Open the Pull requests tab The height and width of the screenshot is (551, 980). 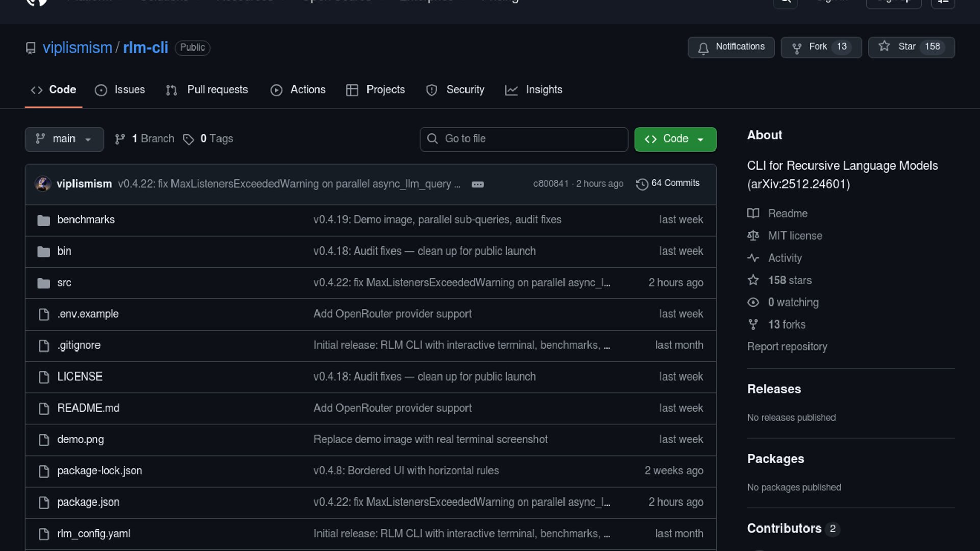pyautogui.click(x=207, y=90)
